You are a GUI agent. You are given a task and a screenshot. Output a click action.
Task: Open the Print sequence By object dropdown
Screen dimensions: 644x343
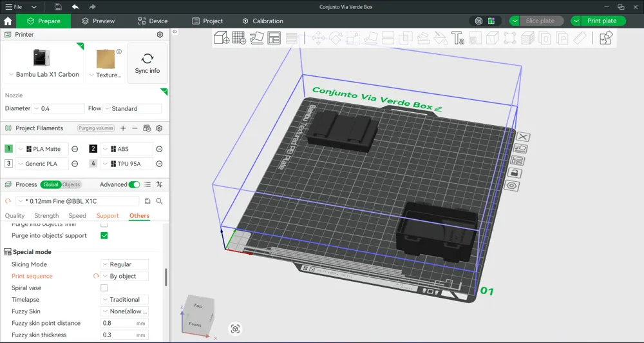[124, 277]
